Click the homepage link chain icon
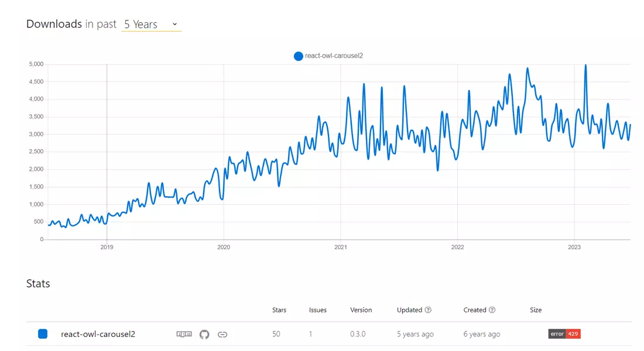The height and width of the screenshot is (351, 644). point(222,334)
